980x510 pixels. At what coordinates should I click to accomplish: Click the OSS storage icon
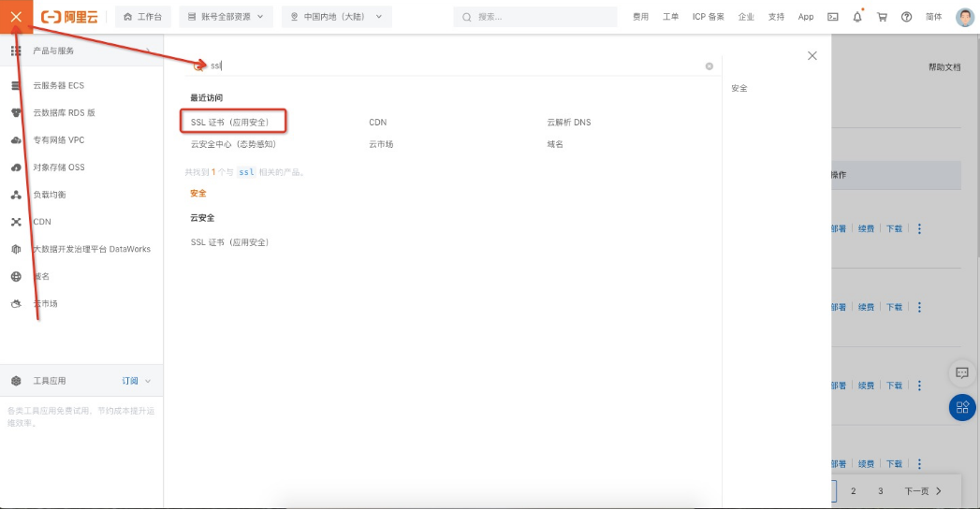[x=16, y=168]
